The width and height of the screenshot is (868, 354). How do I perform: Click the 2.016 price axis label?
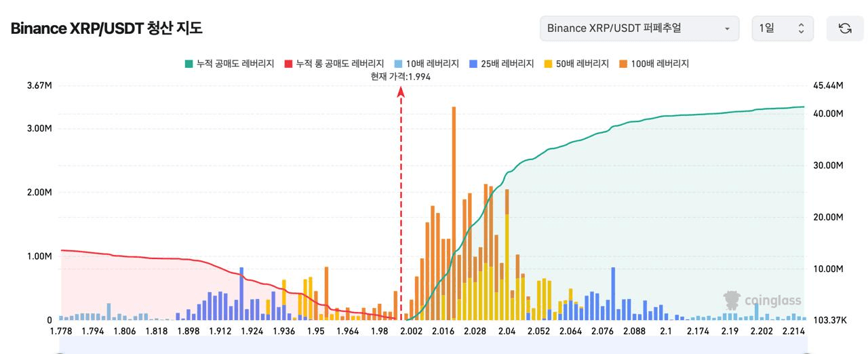[x=443, y=331]
